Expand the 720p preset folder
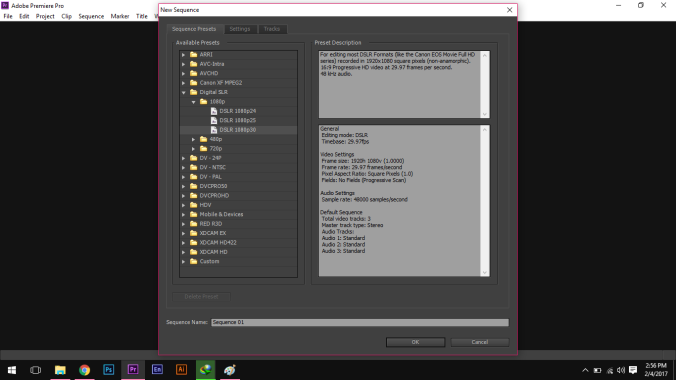 point(194,149)
